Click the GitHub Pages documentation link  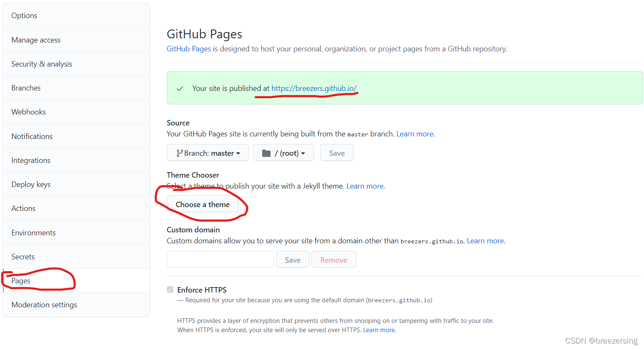coord(189,49)
